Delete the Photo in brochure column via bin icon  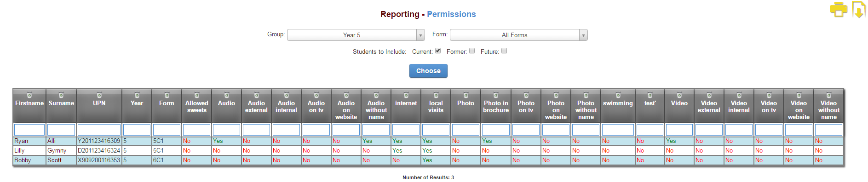(x=496, y=95)
